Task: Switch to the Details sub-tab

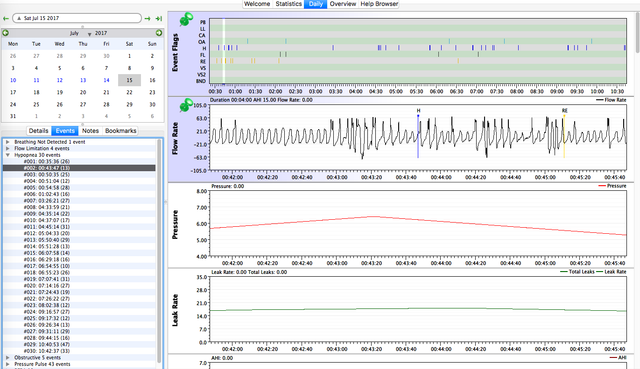Action: coord(38,131)
